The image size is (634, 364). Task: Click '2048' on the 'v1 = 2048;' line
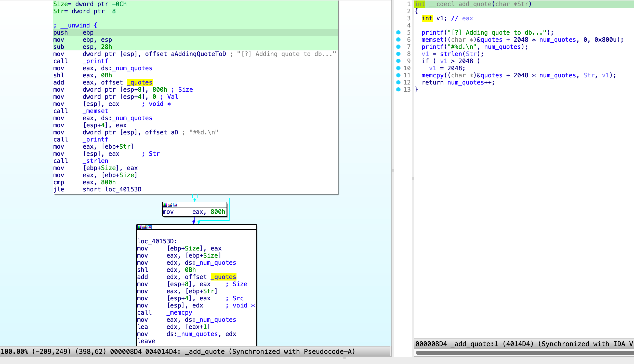(455, 68)
